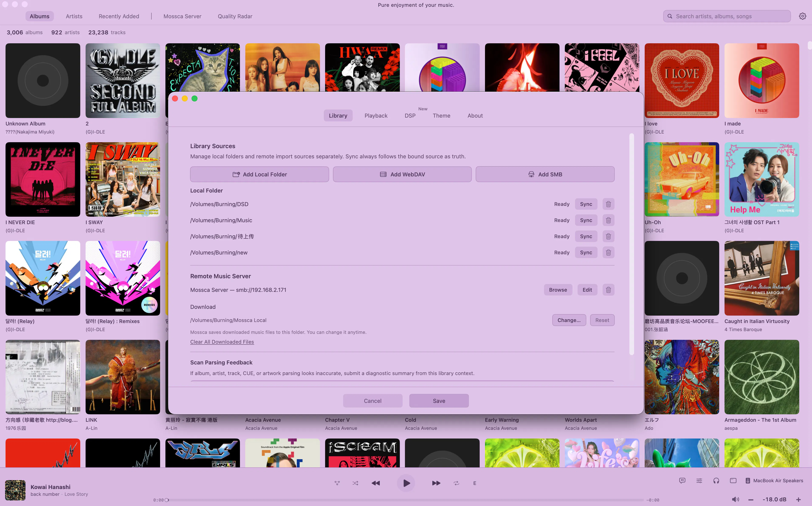Viewport: 812px width, 506px height.
Task: Cancel the settings dialog
Action: click(372, 401)
